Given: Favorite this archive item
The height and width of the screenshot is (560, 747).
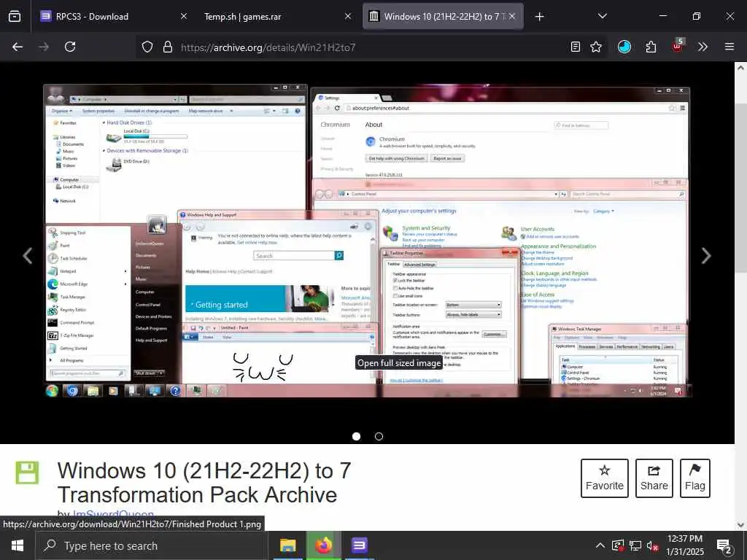Looking at the screenshot, I should 605,478.
